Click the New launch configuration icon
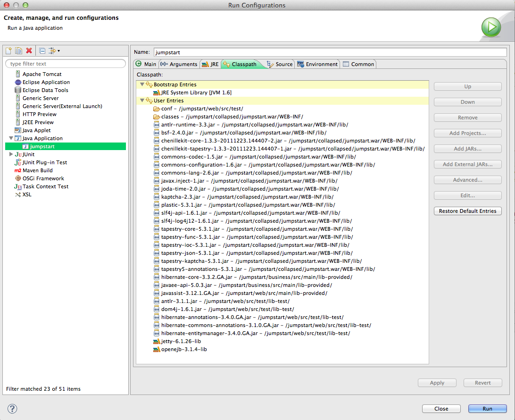The image size is (515, 420). [8, 50]
